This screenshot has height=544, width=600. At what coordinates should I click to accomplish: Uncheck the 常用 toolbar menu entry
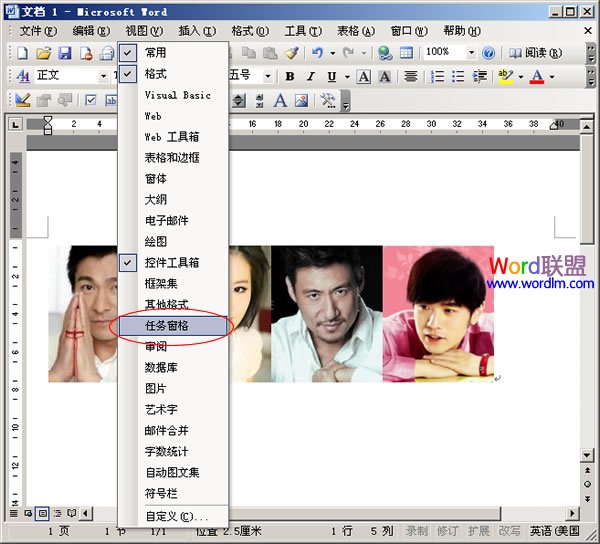155,52
